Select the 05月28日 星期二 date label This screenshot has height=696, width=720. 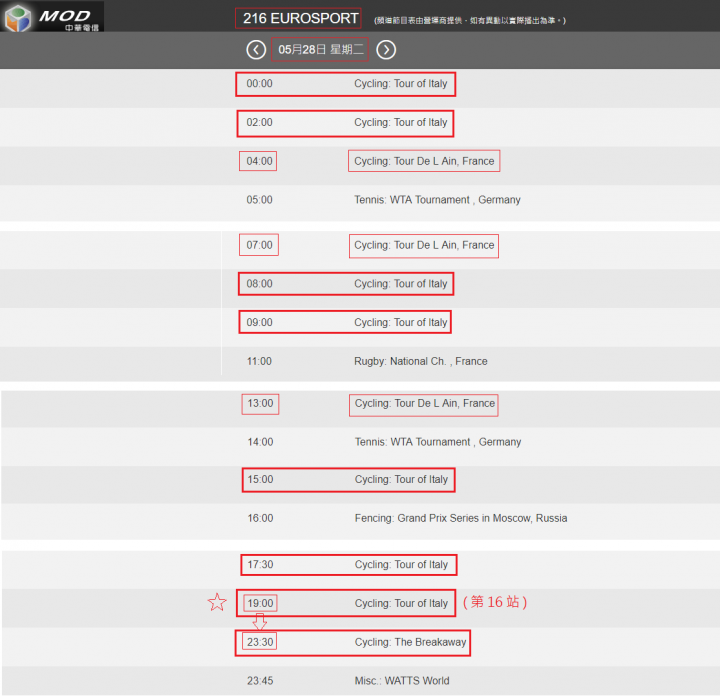(320, 50)
